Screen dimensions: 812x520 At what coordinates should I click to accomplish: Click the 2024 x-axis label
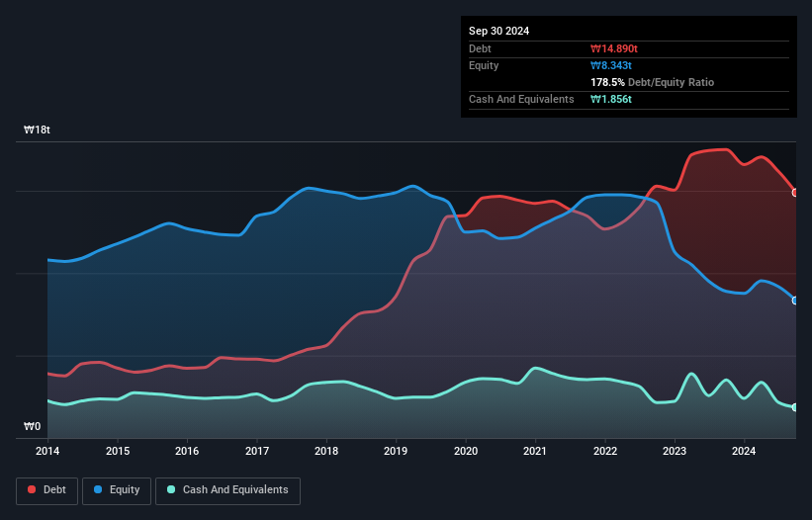pyautogui.click(x=744, y=451)
